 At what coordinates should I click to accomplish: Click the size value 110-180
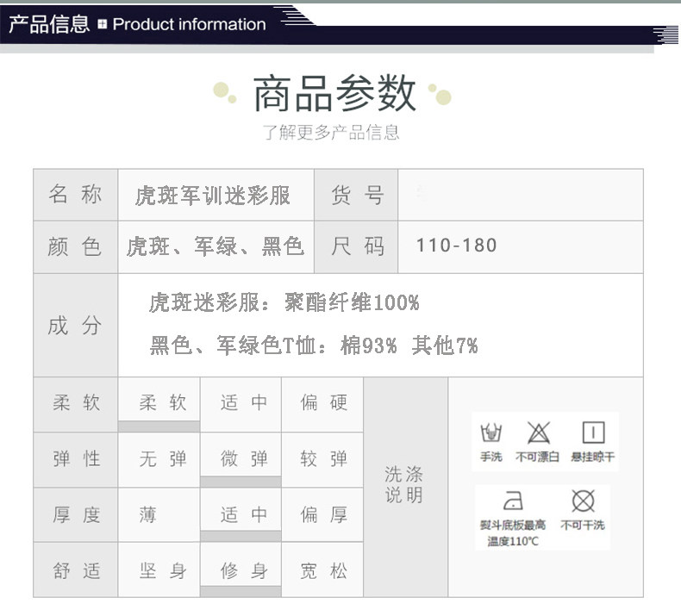(x=457, y=246)
